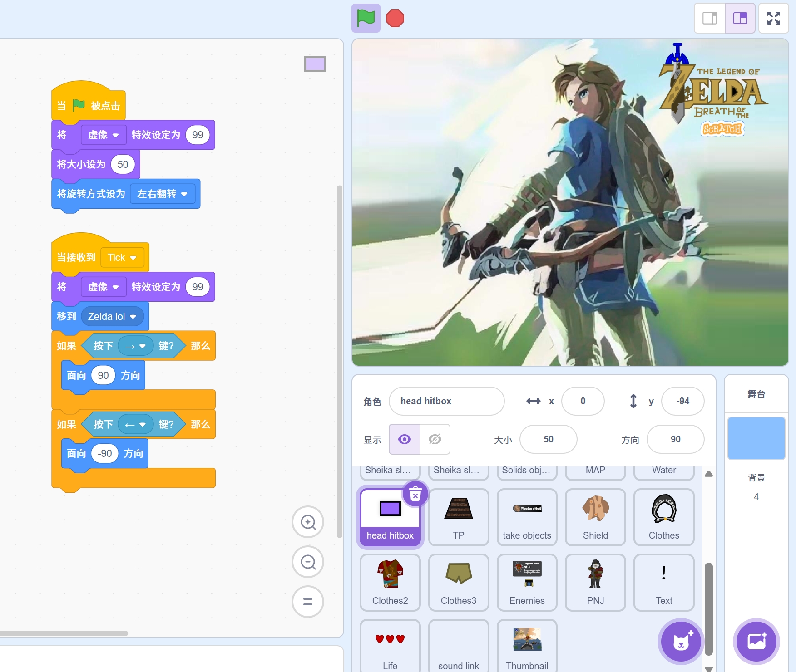Enter fullscreen stage mode

(x=773, y=18)
